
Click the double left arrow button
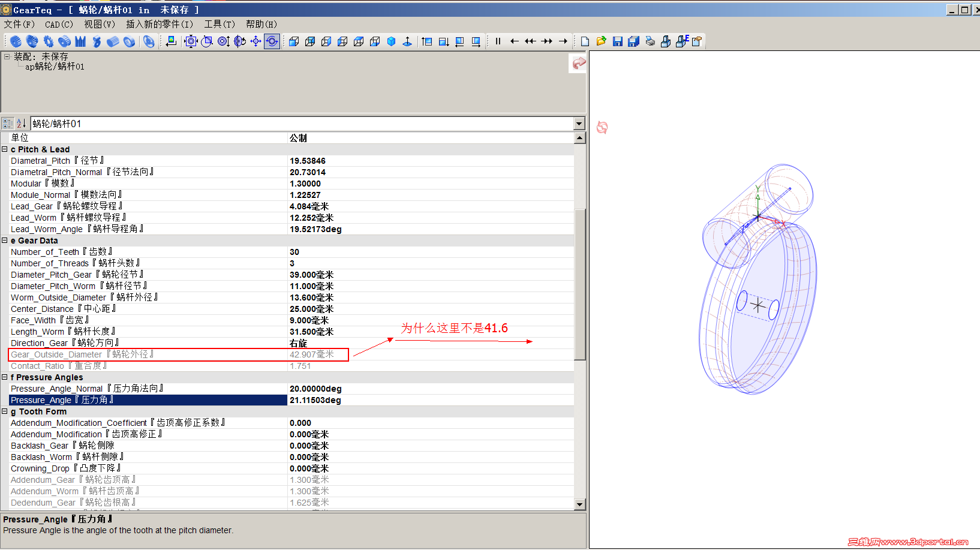point(530,41)
